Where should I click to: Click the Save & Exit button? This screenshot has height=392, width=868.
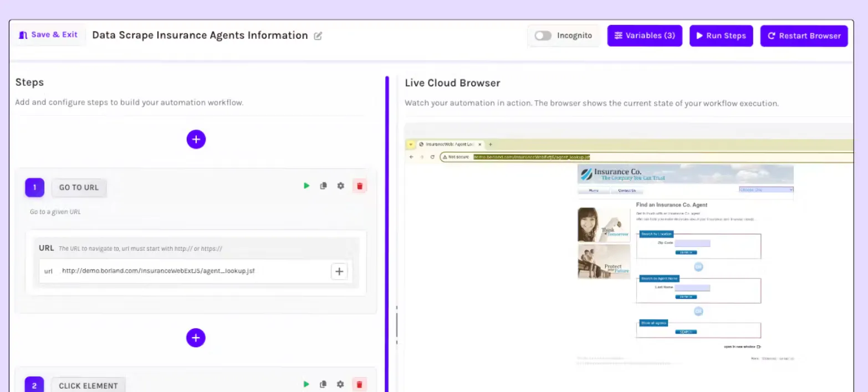coord(49,35)
